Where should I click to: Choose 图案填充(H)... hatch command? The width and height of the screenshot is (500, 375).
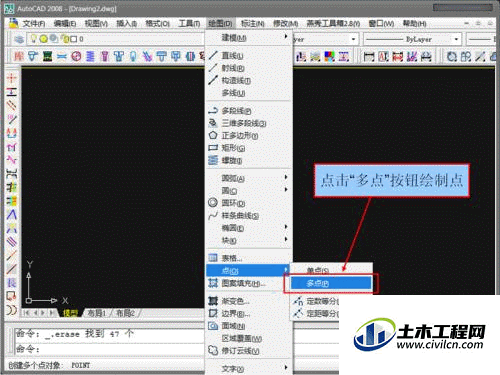248,283
